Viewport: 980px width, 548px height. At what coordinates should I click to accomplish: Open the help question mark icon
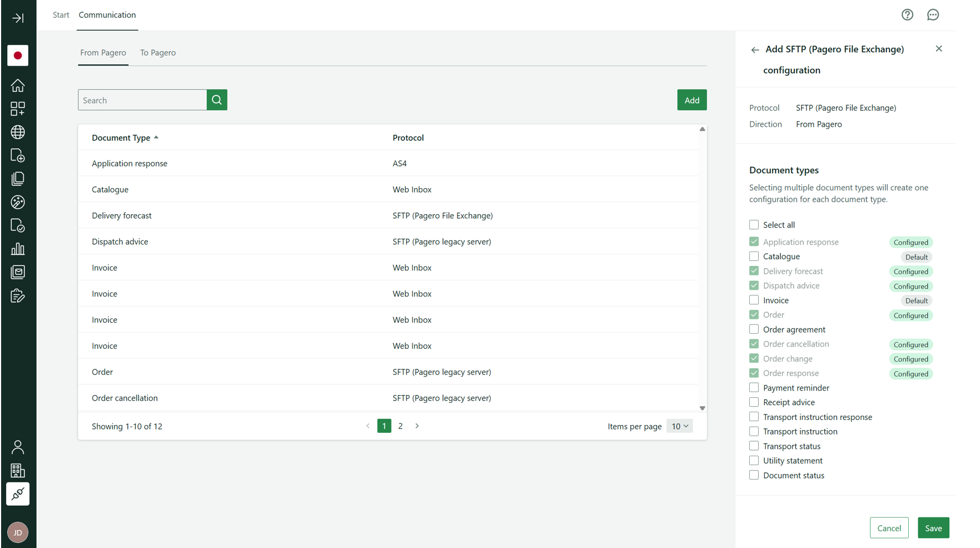point(907,15)
